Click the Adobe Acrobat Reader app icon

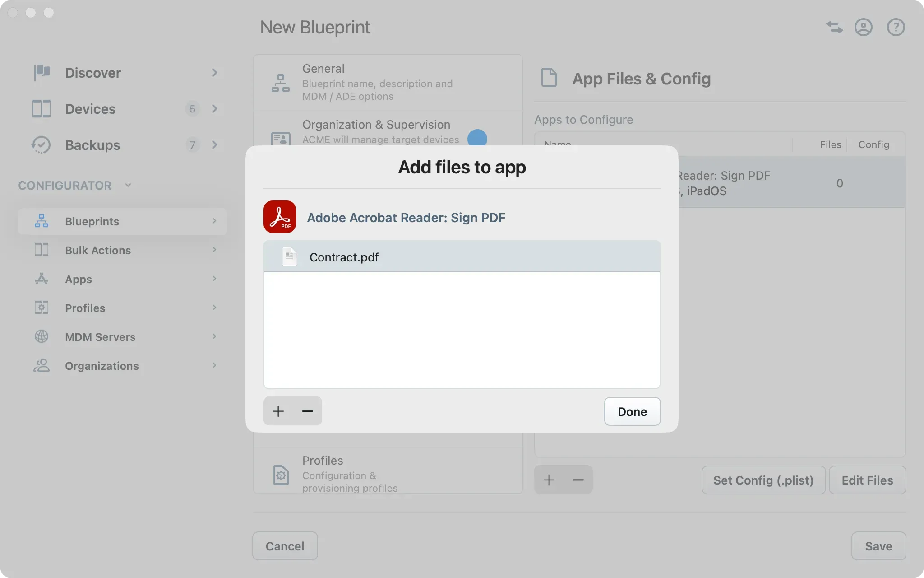[280, 217]
